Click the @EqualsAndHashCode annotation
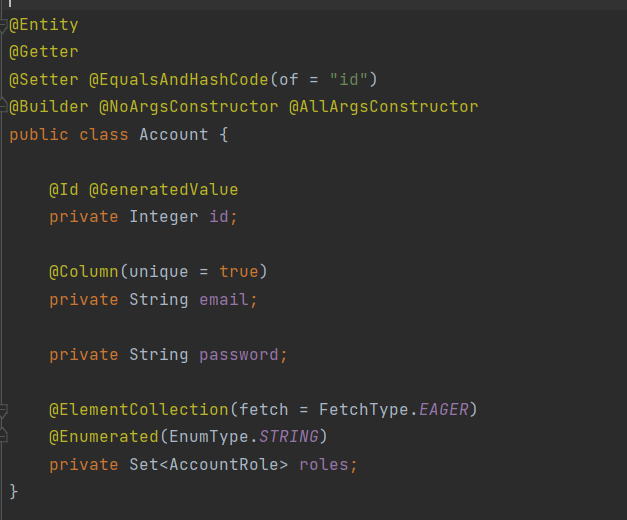 click(179, 80)
